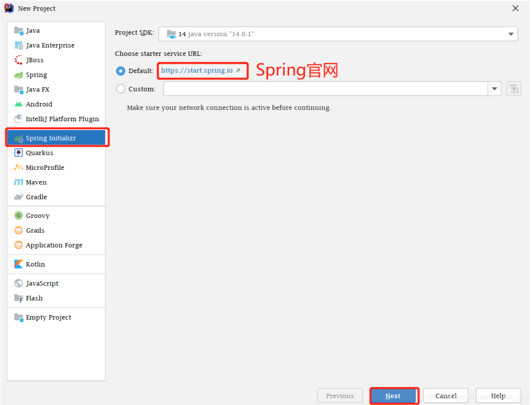Click the Android robot icon
Screen dimensions: 532x405
tap(19, 104)
